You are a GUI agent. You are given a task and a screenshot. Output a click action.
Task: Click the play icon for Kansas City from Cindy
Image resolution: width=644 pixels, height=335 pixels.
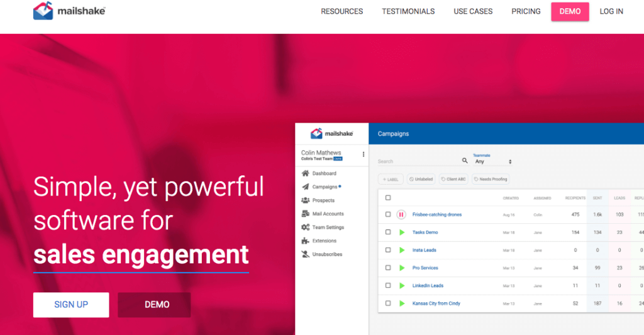coord(402,303)
